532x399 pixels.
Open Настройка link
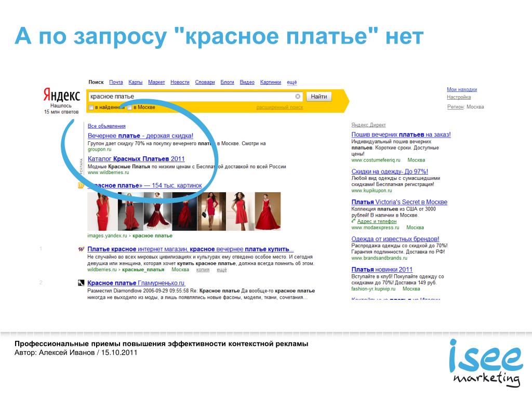click(459, 97)
